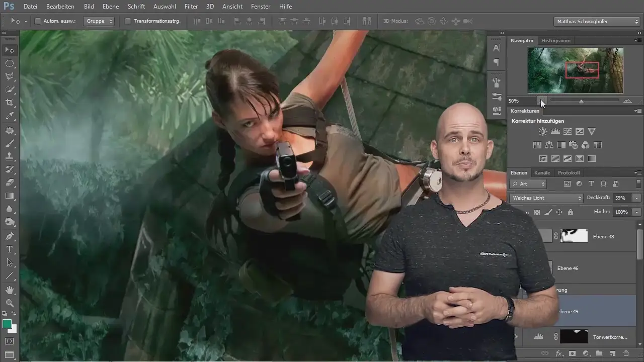Open the Matthias Schwaighofer workspace dropdown
This screenshot has height=362, width=644.
(596, 22)
